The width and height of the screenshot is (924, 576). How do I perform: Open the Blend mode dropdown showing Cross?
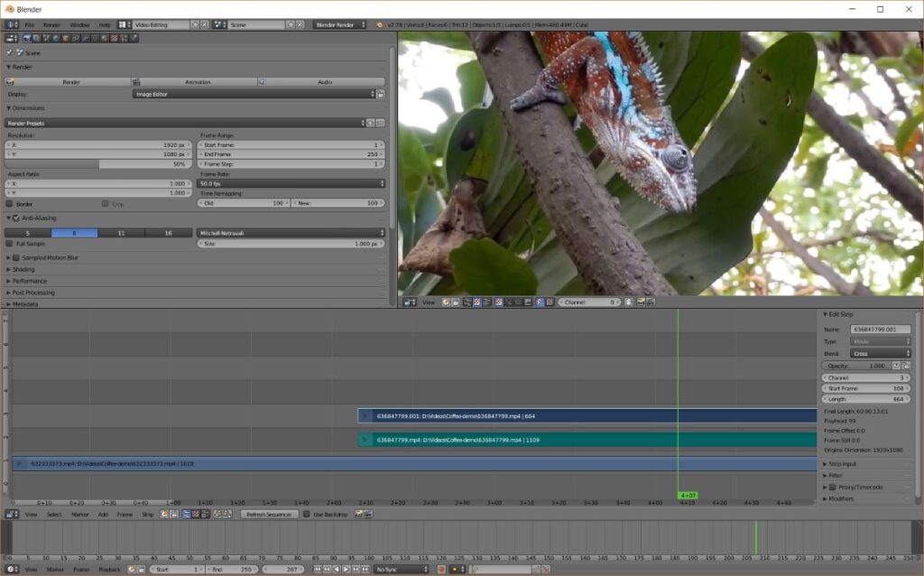pyautogui.click(x=880, y=352)
